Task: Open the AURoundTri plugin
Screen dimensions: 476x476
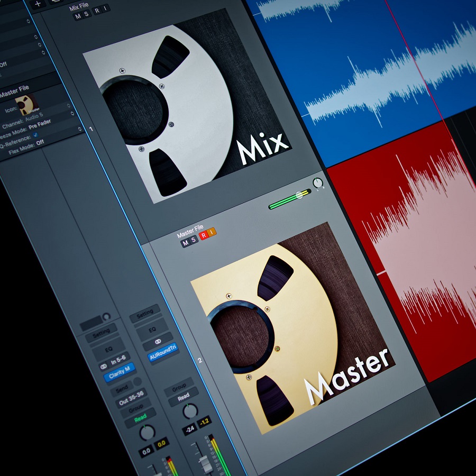Action: tap(163, 352)
